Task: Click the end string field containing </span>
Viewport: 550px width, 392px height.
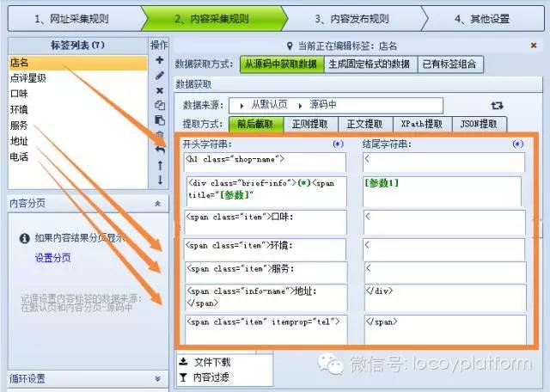Action: pos(445,330)
